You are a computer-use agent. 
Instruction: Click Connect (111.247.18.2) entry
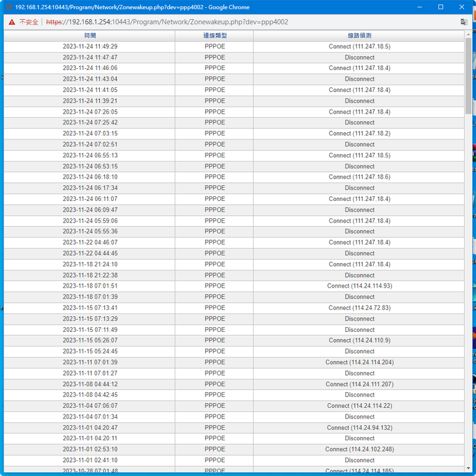pyautogui.click(x=360, y=134)
